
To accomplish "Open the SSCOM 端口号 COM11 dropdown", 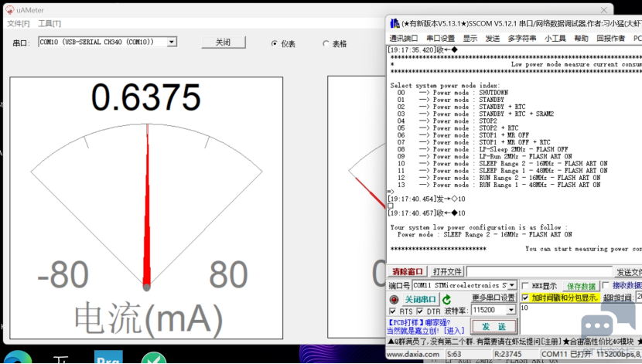I will point(512,285).
